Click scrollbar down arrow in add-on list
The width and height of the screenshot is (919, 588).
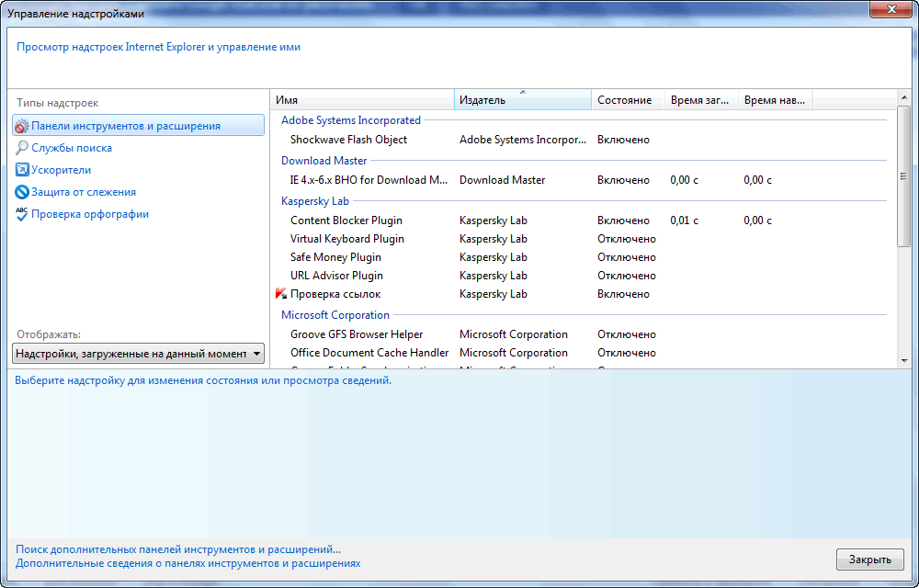tap(903, 361)
